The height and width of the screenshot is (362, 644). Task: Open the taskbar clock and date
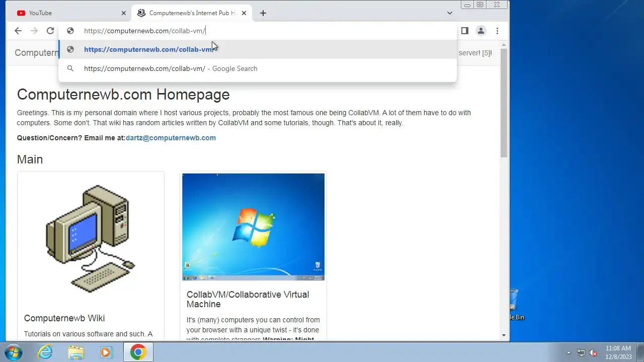[x=618, y=352]
